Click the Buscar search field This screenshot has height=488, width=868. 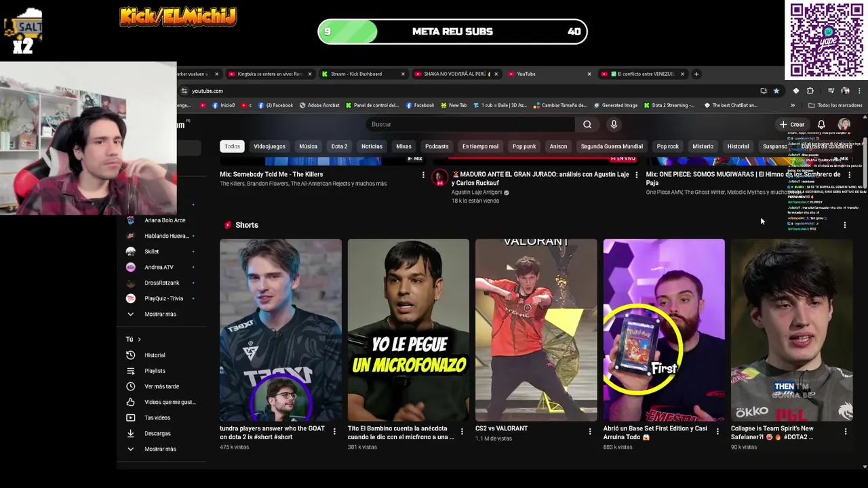[471, 125]
